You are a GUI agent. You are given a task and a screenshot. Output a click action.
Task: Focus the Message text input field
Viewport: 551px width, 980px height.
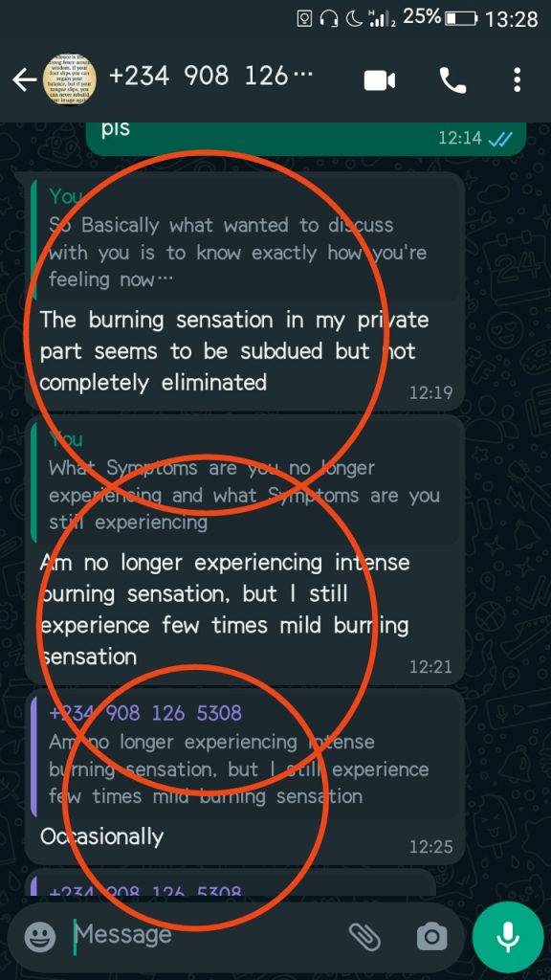(207, 936)
